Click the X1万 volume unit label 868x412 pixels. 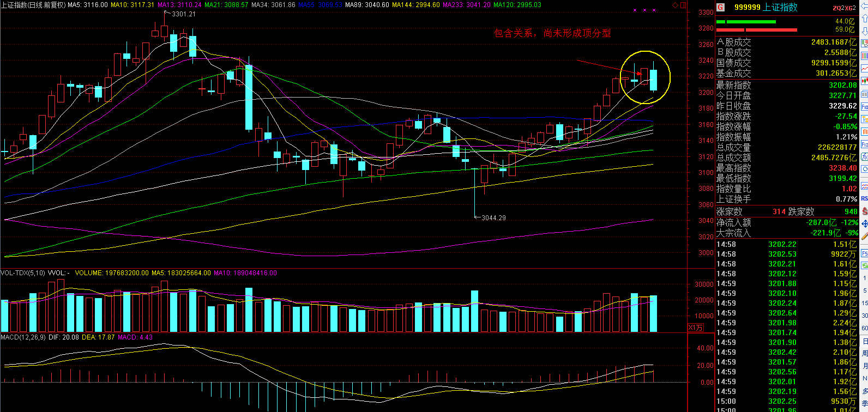[696, 328]
